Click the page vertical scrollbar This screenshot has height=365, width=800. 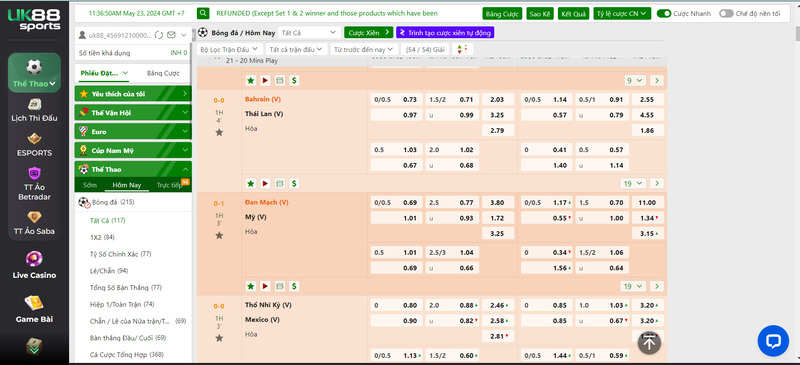[x=797, y=34]
